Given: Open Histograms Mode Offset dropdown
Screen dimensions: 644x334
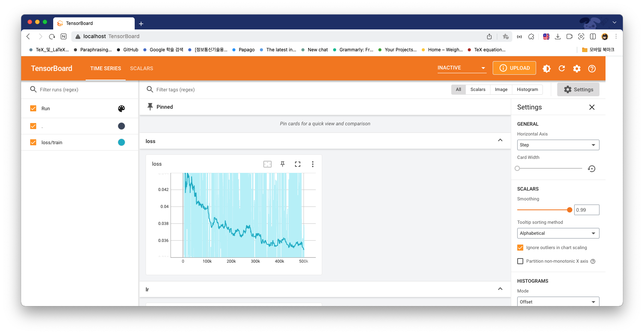Looking at the screenshot, I should coord(558,302).
